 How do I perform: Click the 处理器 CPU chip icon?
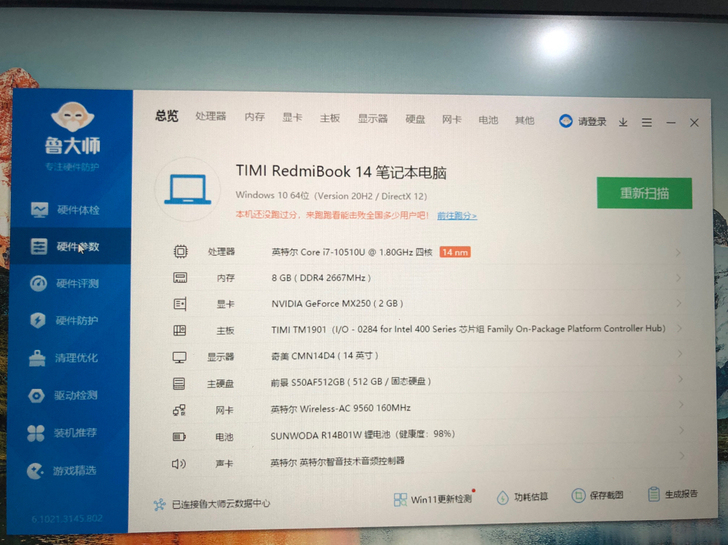pyautogui.click(x=181, y=252)
